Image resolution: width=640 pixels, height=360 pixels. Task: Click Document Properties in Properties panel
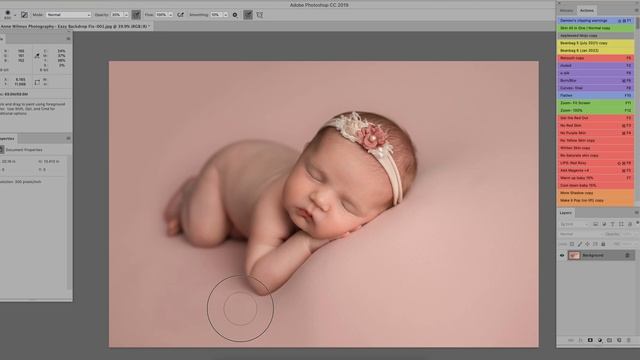tap(24, 150)
